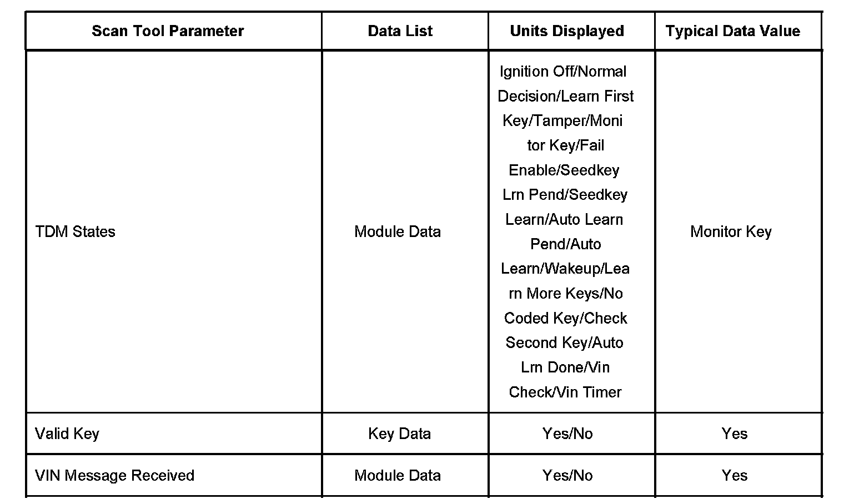Click the Monitor Key typical value
The height and width of the screenshot is (504, 844).
point(731,231)
